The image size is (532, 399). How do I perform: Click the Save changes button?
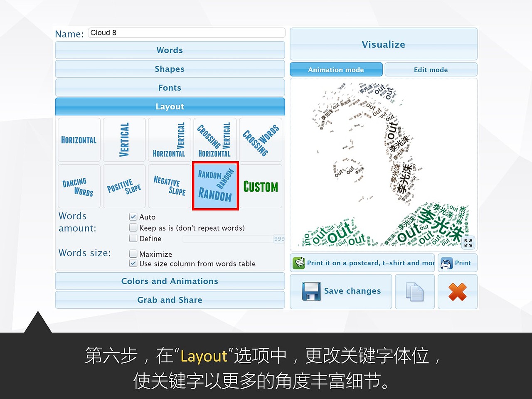341,291
